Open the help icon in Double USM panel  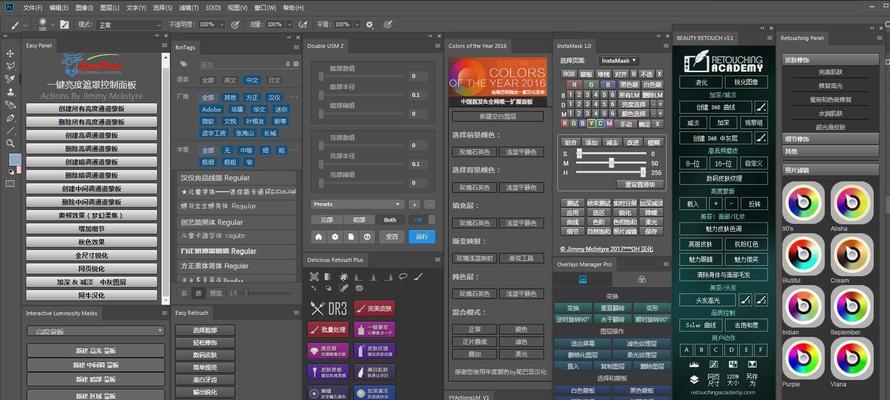click(x=367, y=237)
